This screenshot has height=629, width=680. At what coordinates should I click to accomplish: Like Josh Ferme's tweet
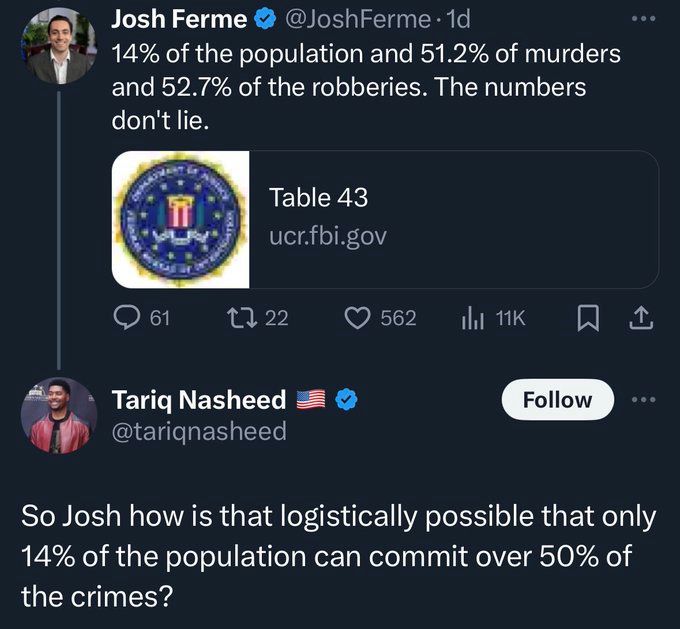[358, 318]
